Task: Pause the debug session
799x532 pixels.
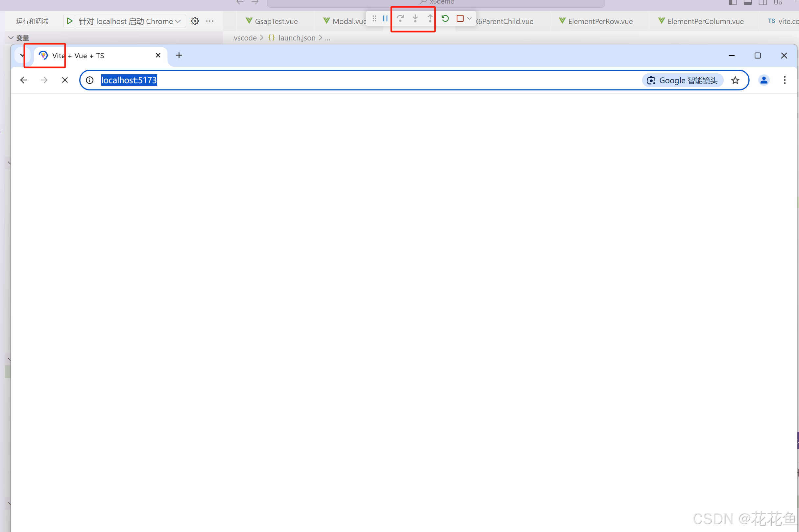Action: [x=385, y=18]
